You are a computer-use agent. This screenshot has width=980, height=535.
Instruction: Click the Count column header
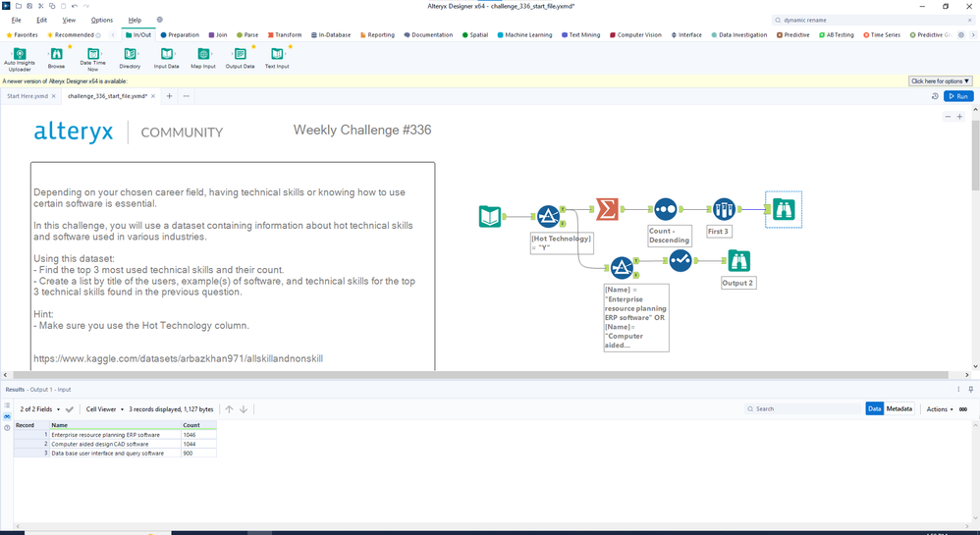198,425
